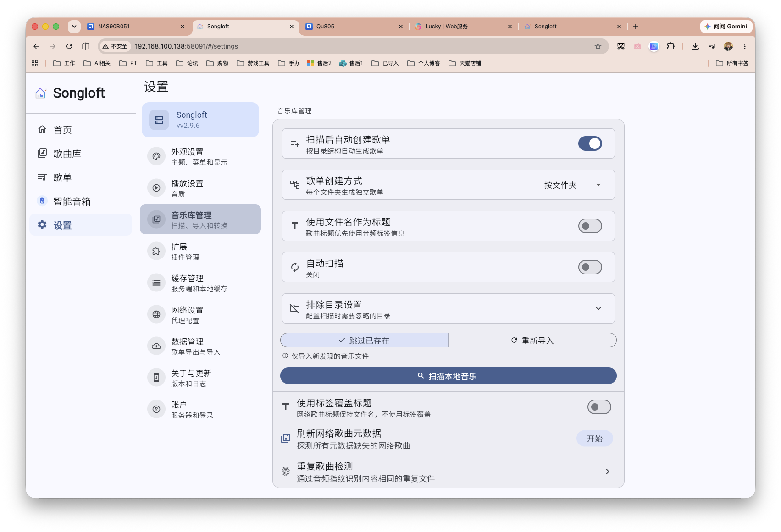
Task: Select 设置 in the left navigation
Action: (81, 225)
